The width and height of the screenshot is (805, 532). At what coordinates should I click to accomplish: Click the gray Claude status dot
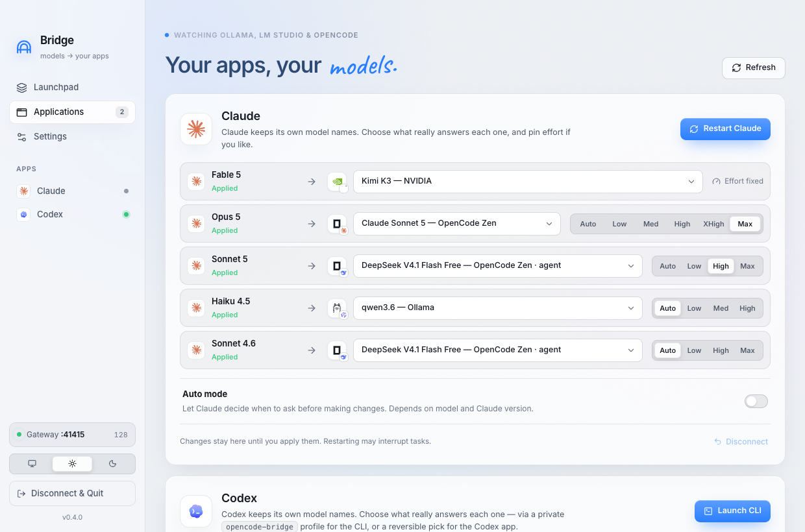tap(126, 191)
